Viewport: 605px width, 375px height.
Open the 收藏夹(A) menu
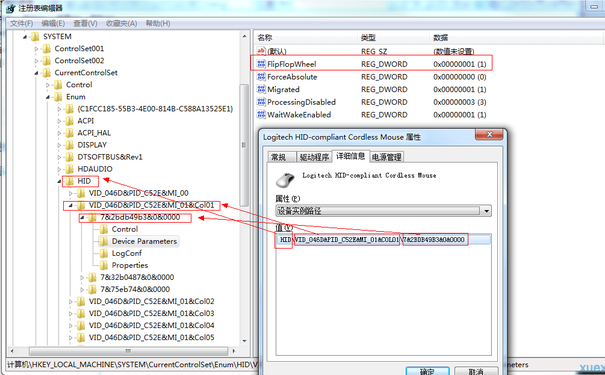click(x=122, y=24)
